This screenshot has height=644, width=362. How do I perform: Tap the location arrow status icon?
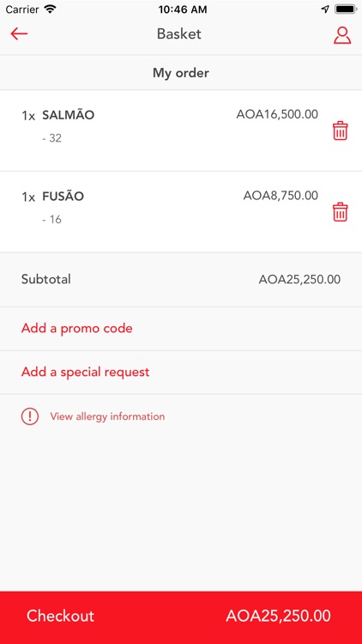pyautogui.click(x=325, y=9)
